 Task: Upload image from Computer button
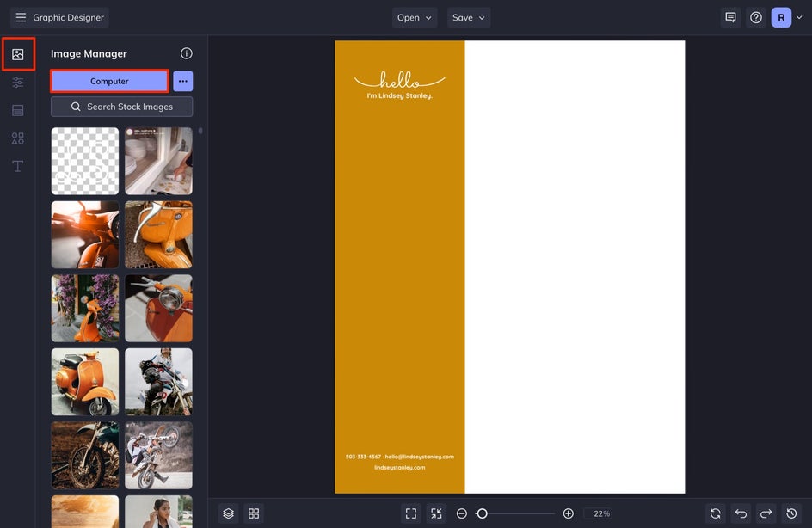(x=109, y=82)
